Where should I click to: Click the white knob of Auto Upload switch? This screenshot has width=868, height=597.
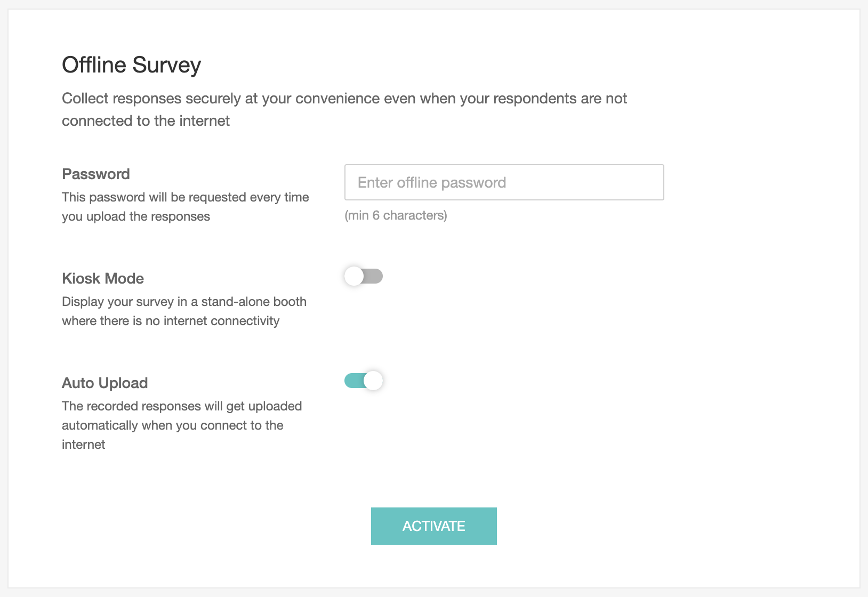click(x=373, y=381)
